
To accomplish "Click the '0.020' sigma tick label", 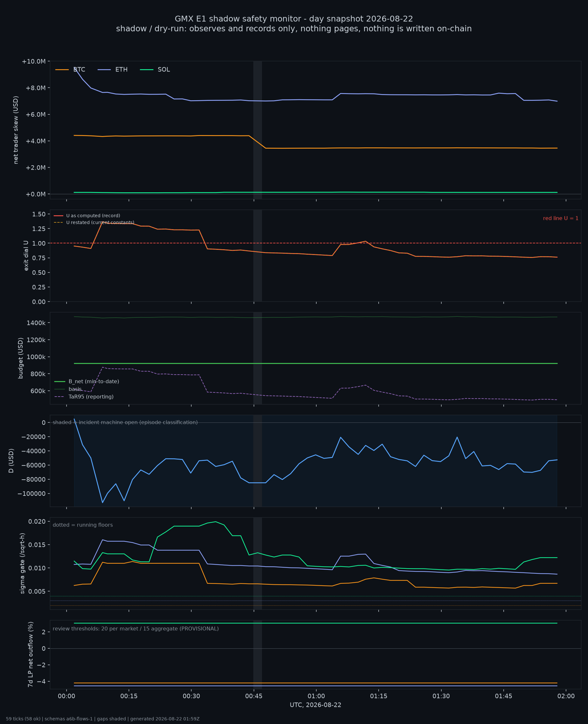I will (37, 522).
